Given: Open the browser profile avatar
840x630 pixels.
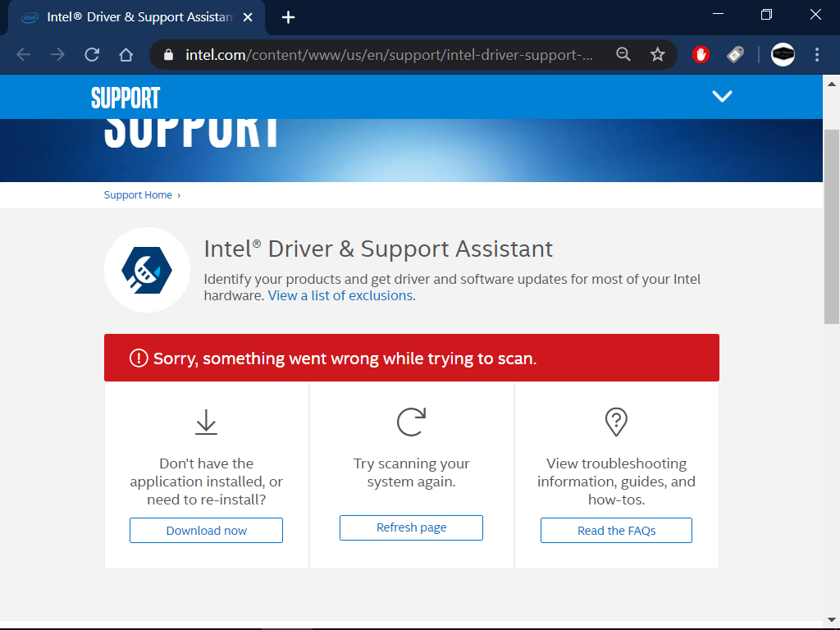Looking at the screenshot, I should point(783,54).
